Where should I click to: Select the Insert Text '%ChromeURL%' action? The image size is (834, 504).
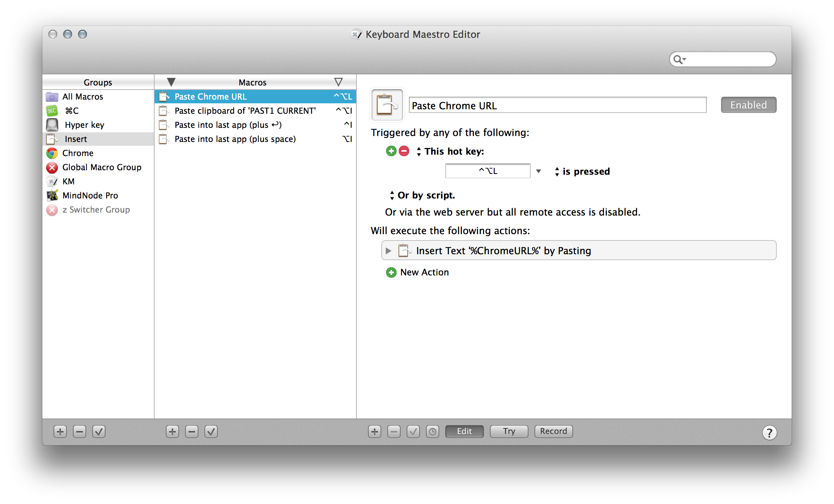579,251
